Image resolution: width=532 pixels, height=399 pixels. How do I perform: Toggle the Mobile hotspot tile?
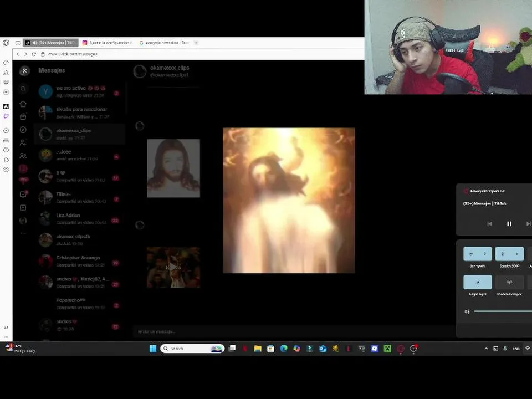click(x=510, y=282)
